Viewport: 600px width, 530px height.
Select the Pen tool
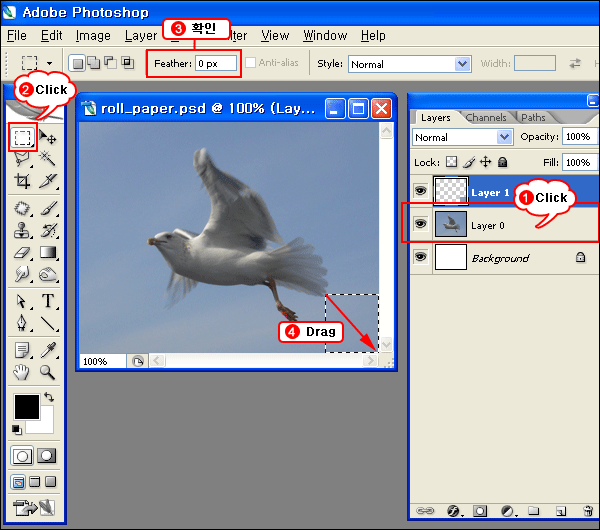22,323
